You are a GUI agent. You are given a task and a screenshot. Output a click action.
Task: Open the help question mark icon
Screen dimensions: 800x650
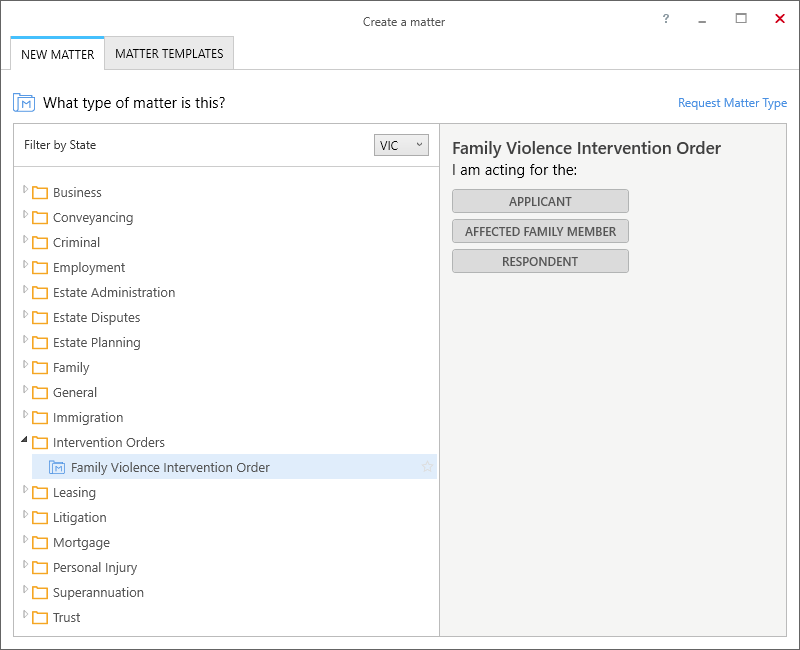(665, 19)
